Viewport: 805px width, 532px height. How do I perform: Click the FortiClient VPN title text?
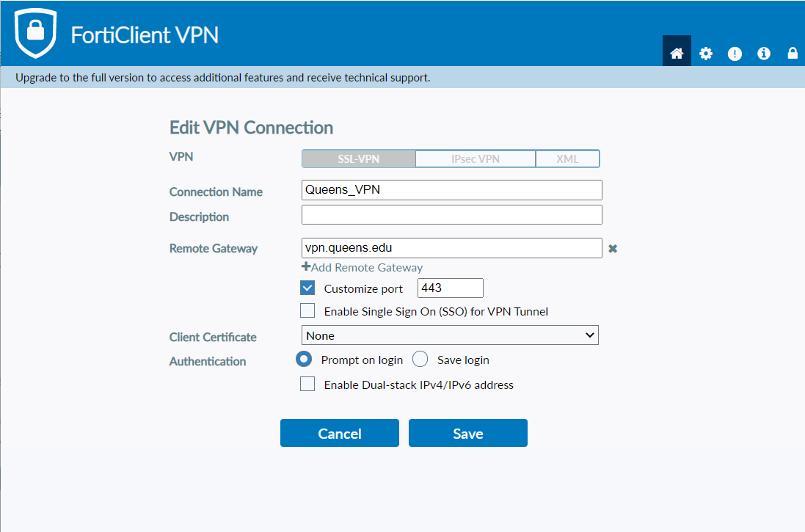pos(145,35)
